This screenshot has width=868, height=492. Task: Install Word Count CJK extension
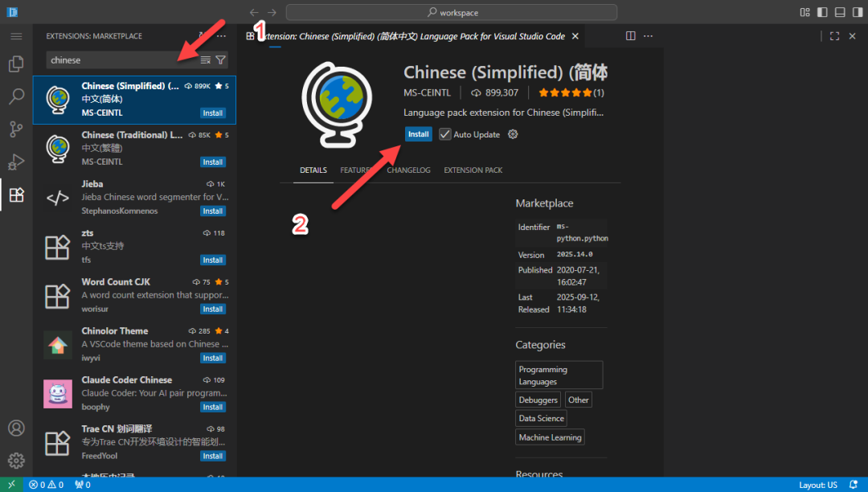pyautogui.click(x=212, y=309)
